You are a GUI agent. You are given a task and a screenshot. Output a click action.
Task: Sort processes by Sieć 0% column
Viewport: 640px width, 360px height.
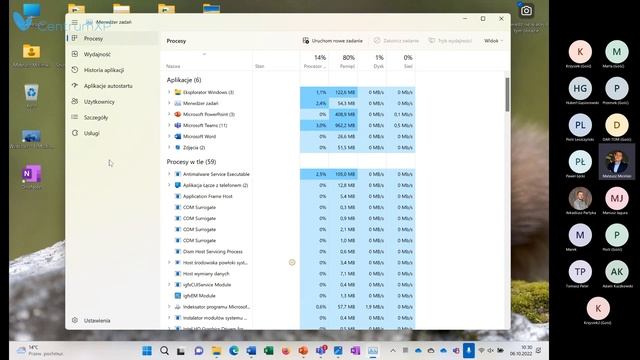pos(400,61)
